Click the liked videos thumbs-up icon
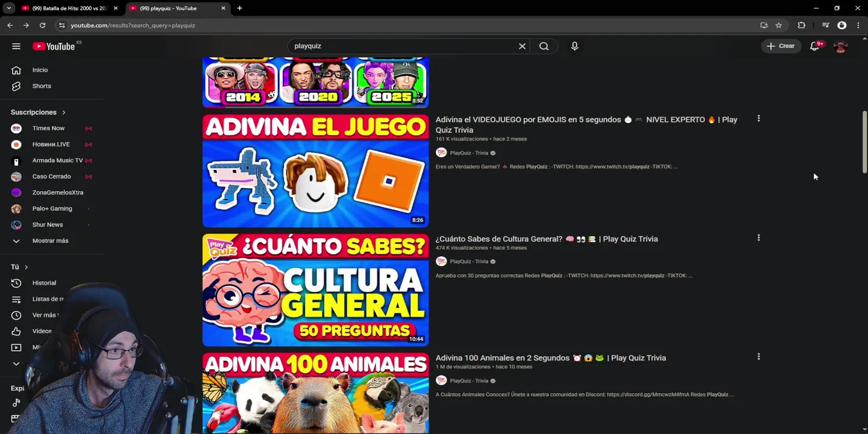This screenshot has width=868, height=434. click(x=16, y=331)
